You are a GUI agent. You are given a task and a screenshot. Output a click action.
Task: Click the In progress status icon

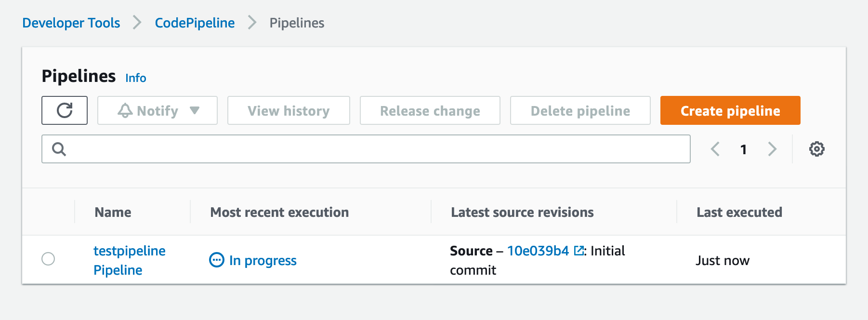pos(217,260)
